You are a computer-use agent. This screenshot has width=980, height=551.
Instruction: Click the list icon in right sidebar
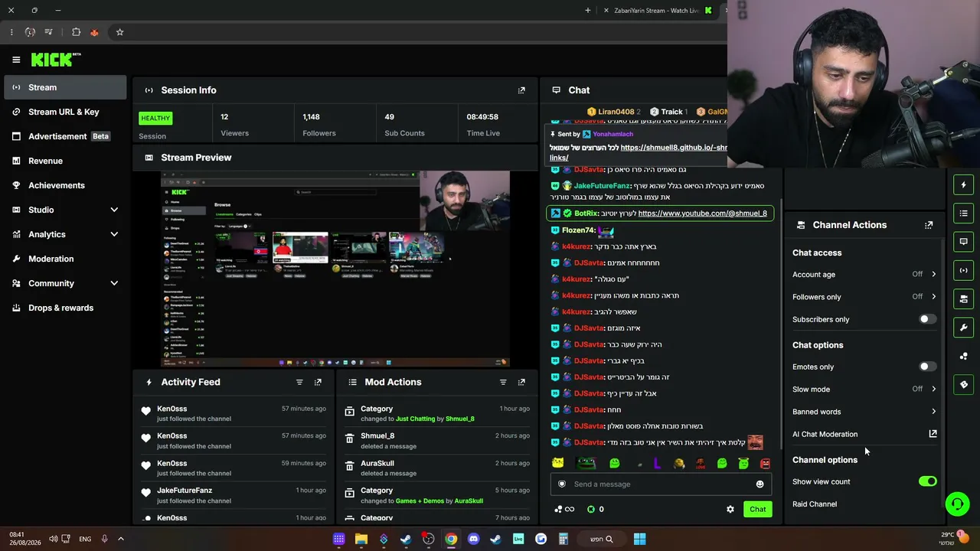pos(963,213)
